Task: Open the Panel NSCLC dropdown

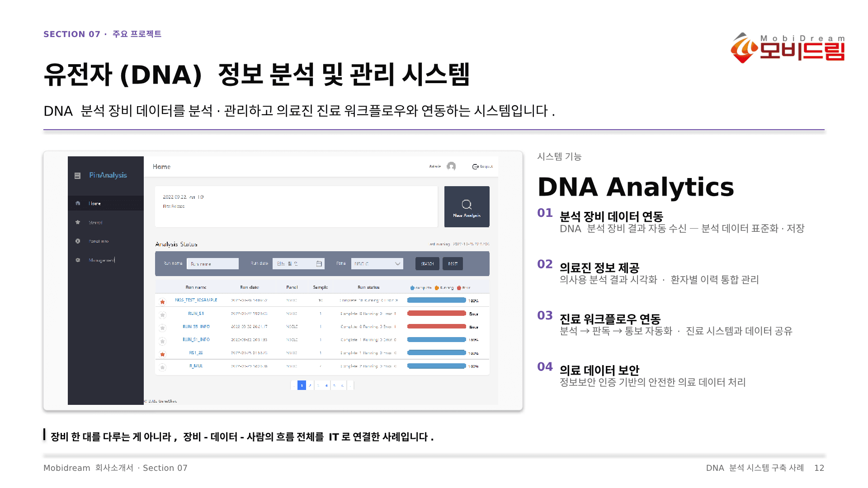Action: click(x=377, y=264)
